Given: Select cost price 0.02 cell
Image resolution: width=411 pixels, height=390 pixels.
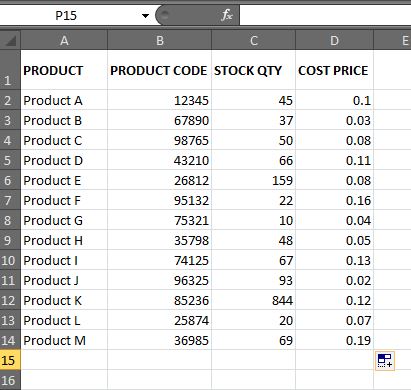Looking at the screenshot, I should (334, 280).
